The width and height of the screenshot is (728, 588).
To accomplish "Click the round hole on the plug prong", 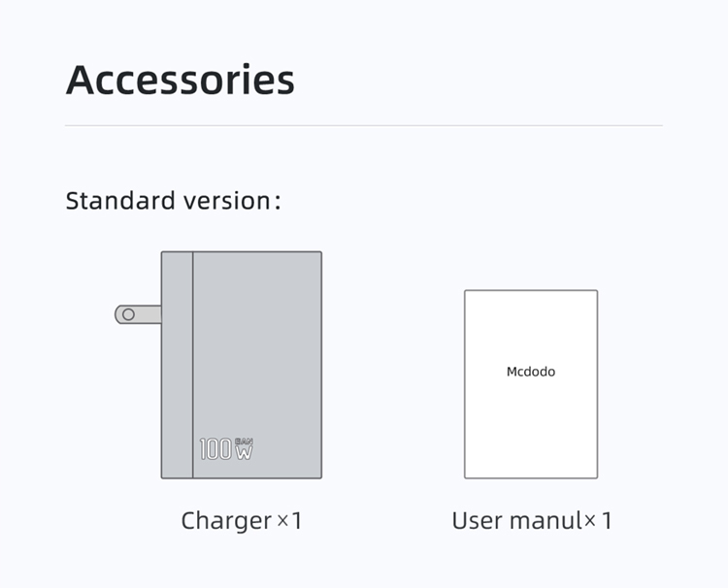I will click(x=128, y=314).
